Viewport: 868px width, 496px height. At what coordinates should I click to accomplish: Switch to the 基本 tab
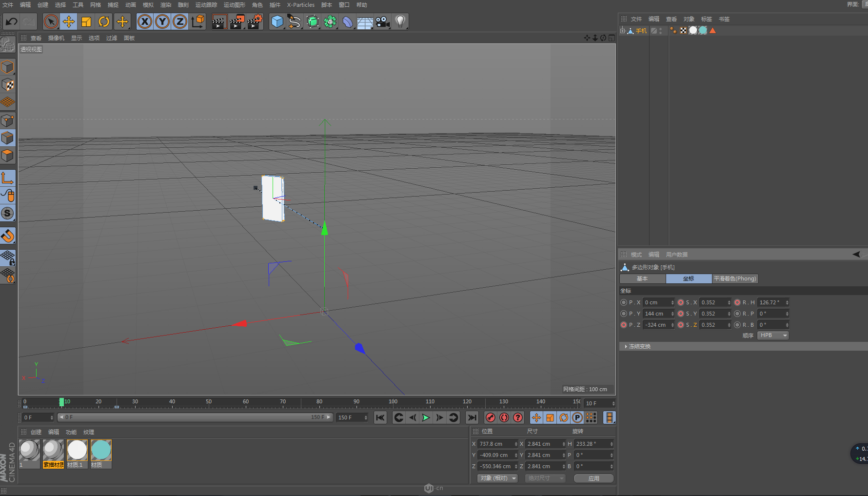pos(642,278)
